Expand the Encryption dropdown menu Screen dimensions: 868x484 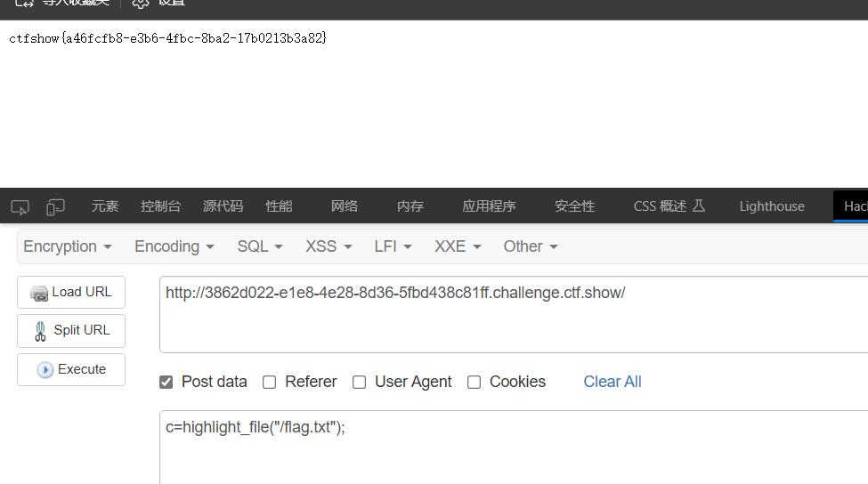coord(68,246)
